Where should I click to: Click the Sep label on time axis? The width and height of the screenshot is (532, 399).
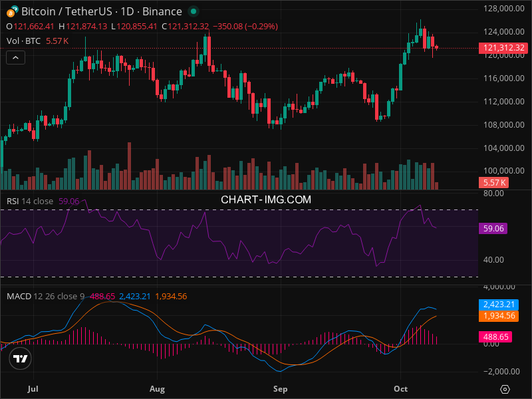(280, 388)
